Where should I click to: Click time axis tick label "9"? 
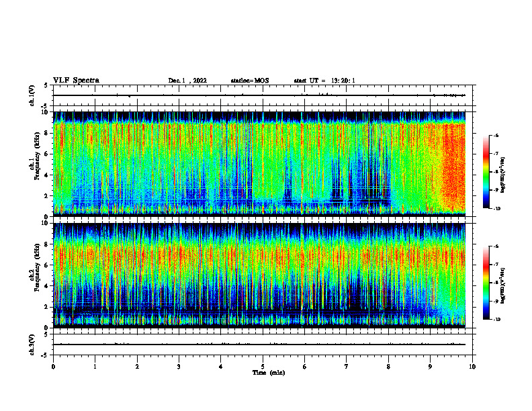tap(430, 367)
